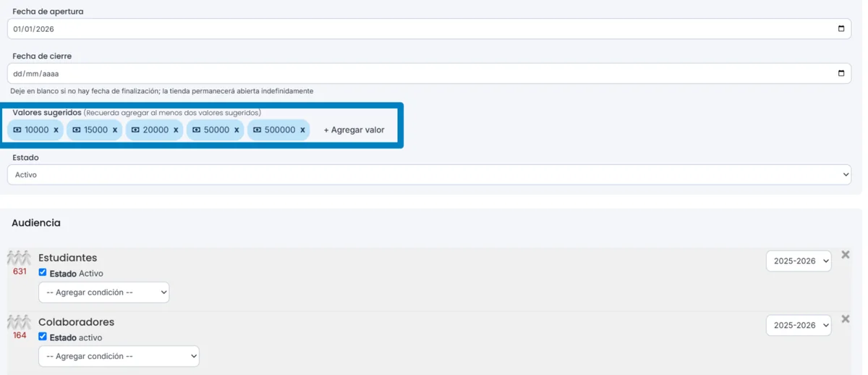Remove the 20000 suggested value chip
Screen dimensions: 868x375
click(175, 130)
